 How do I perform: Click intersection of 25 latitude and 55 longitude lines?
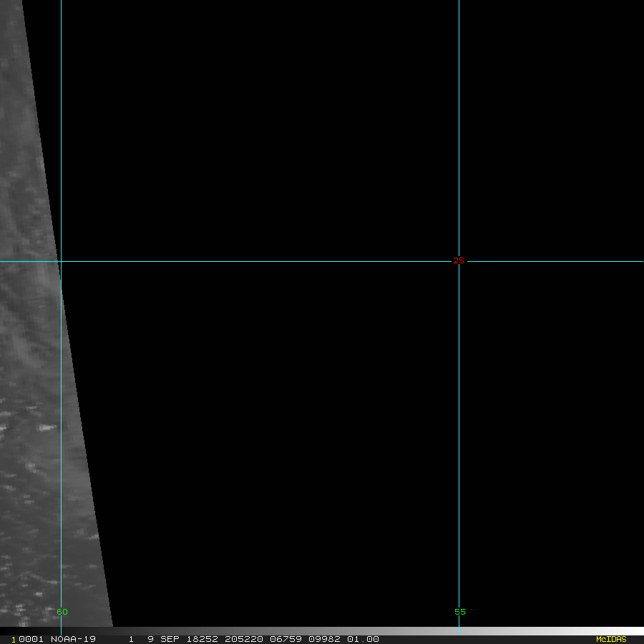tap(459, 261)
